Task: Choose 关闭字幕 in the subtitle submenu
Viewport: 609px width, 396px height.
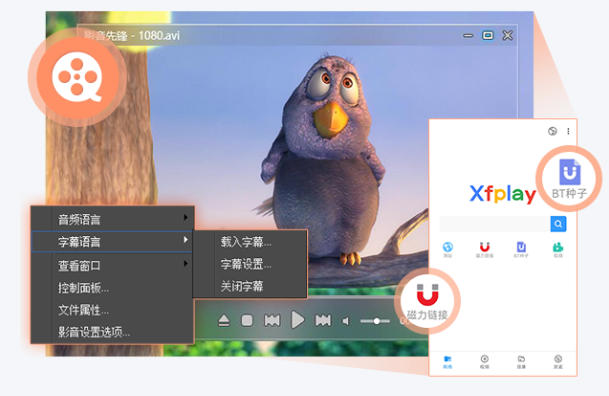Action: (x=242, y=287)
